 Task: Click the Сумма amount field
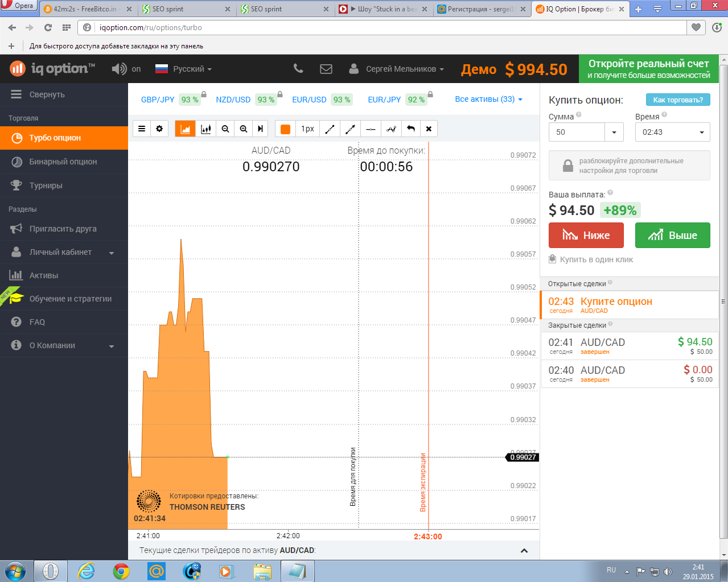(x=577, y=132)
